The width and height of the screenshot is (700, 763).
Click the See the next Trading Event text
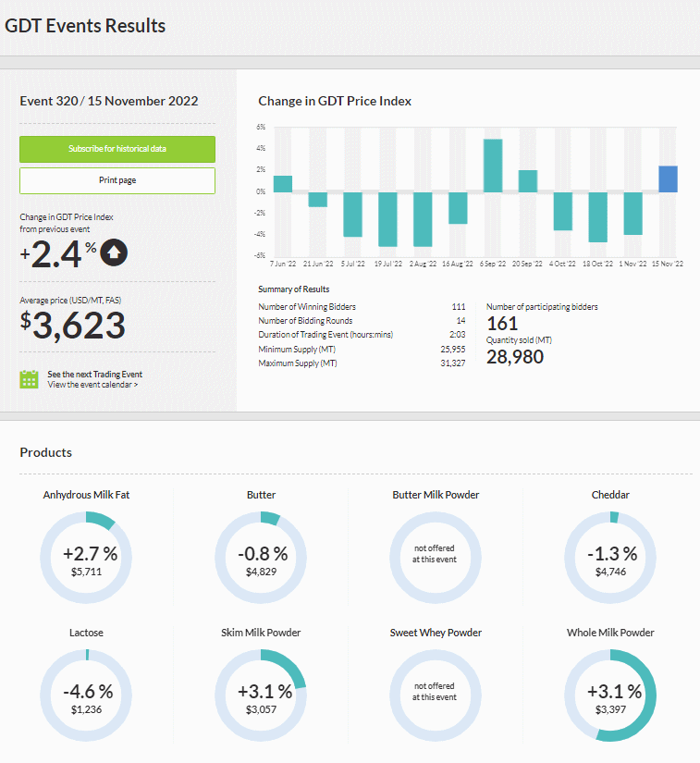[95, 375]
